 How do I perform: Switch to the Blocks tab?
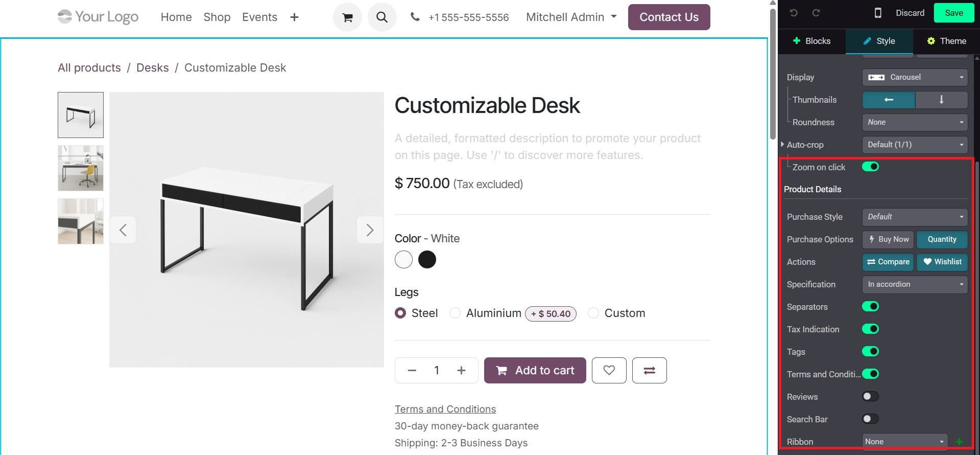tap(811, 41)
